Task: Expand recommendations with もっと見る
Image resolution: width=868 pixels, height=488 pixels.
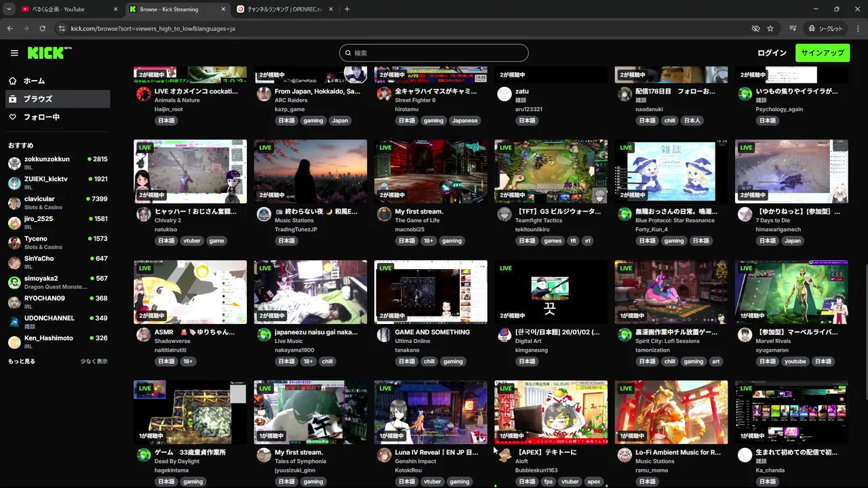Action: [22, 361]
